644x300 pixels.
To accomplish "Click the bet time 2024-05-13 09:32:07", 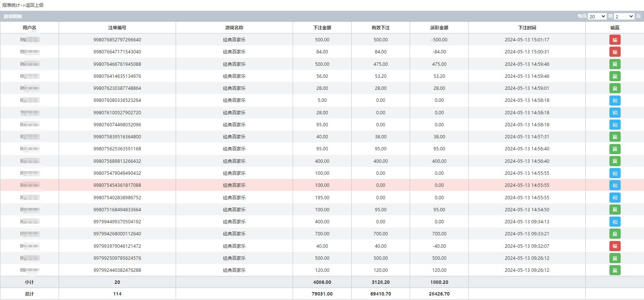I will coord(527,246).
